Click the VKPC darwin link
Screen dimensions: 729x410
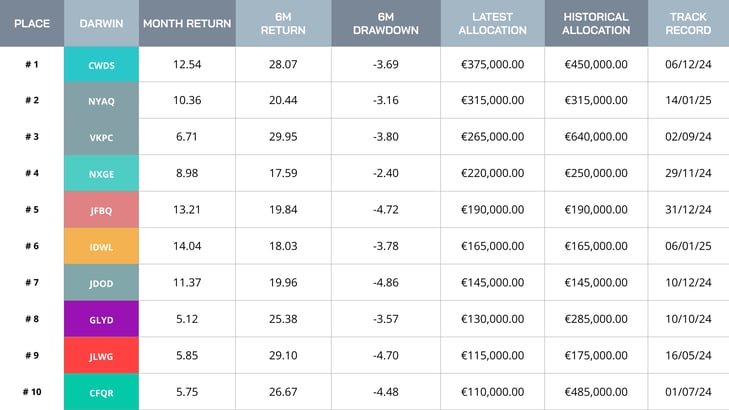(x=101, y=137)
